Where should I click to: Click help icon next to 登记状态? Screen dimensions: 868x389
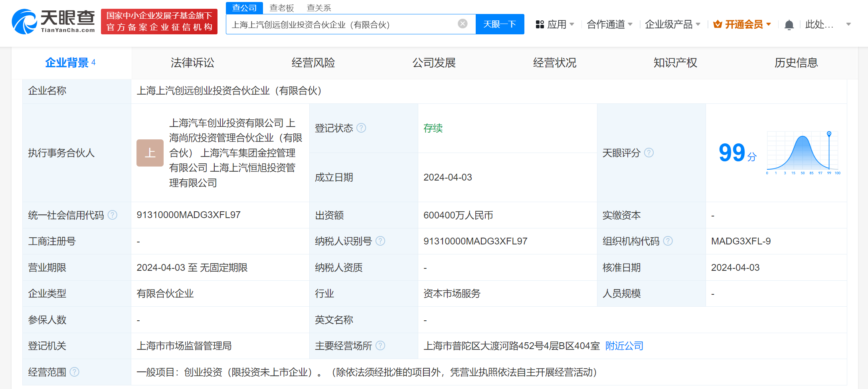[x=361, y=128]
